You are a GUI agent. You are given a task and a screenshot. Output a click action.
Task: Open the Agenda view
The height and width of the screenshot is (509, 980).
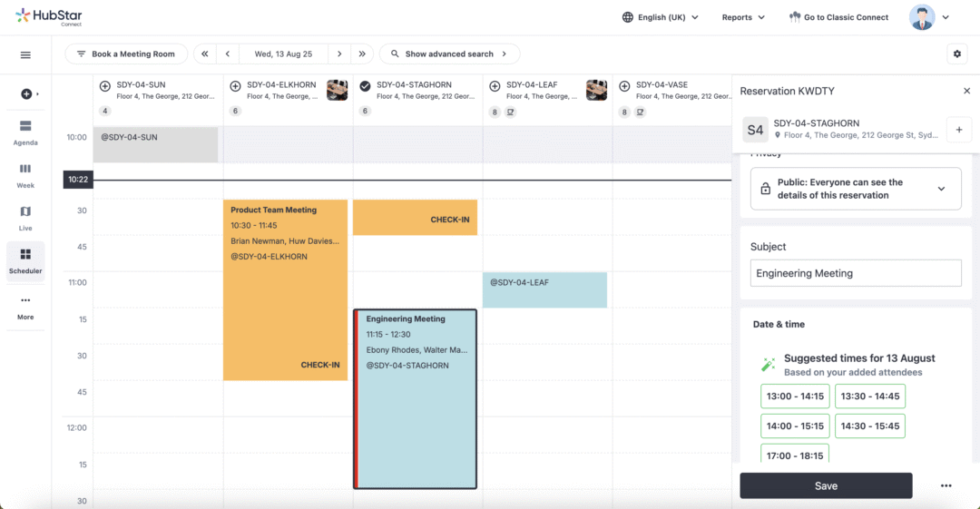25,133
